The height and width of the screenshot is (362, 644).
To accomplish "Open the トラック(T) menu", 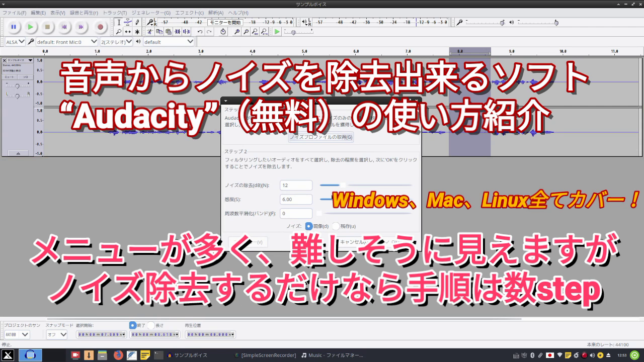I will (115, 13).
